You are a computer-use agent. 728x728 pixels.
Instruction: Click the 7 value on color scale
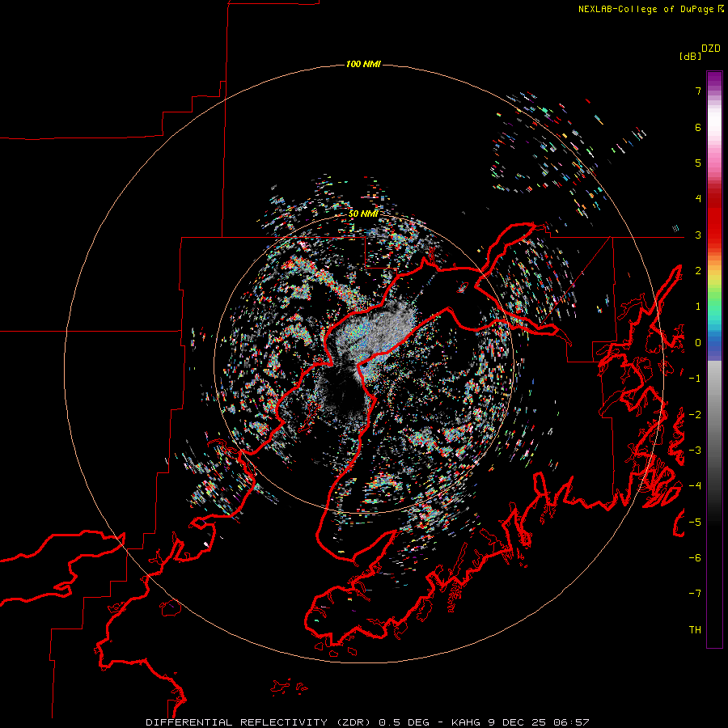pyautogui.click(x=698, y=91)
